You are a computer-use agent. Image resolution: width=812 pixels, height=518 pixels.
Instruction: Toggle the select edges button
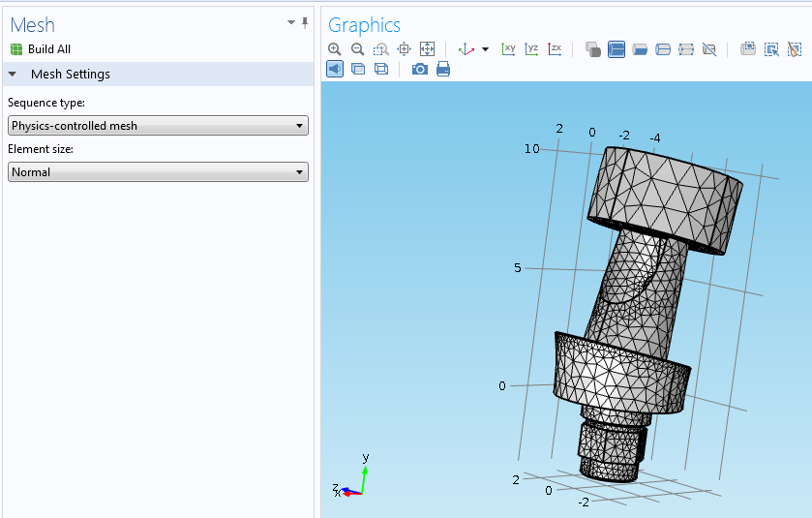click(x=663, y=49)
